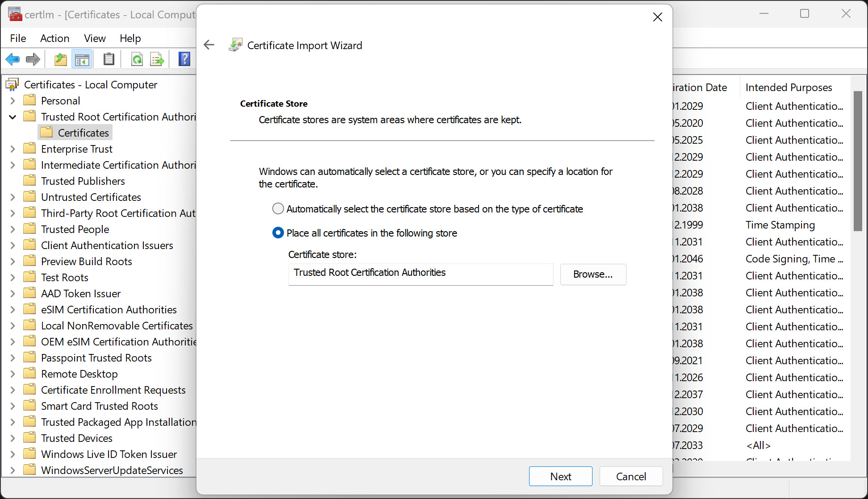Open the View menu
Image resolution: width=868 pixels, height=499 pixels.
[x=95, y=38]
